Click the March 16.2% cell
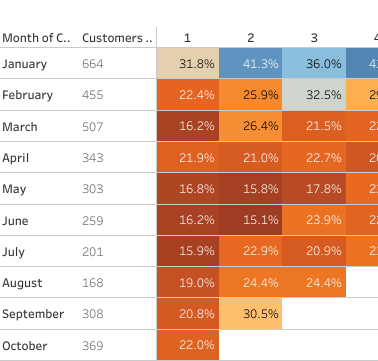 tap(188, 126)
